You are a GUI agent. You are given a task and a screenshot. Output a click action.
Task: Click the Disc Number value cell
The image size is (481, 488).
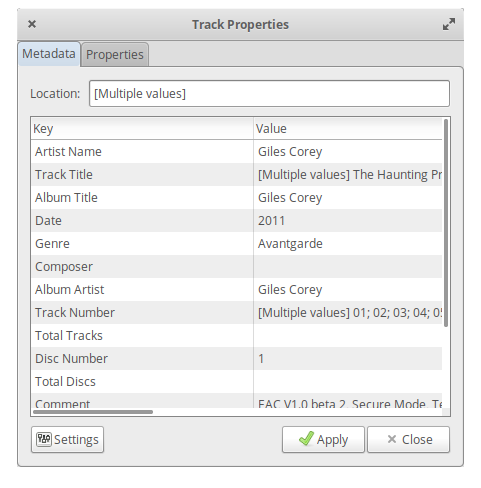tap(348, 359)
